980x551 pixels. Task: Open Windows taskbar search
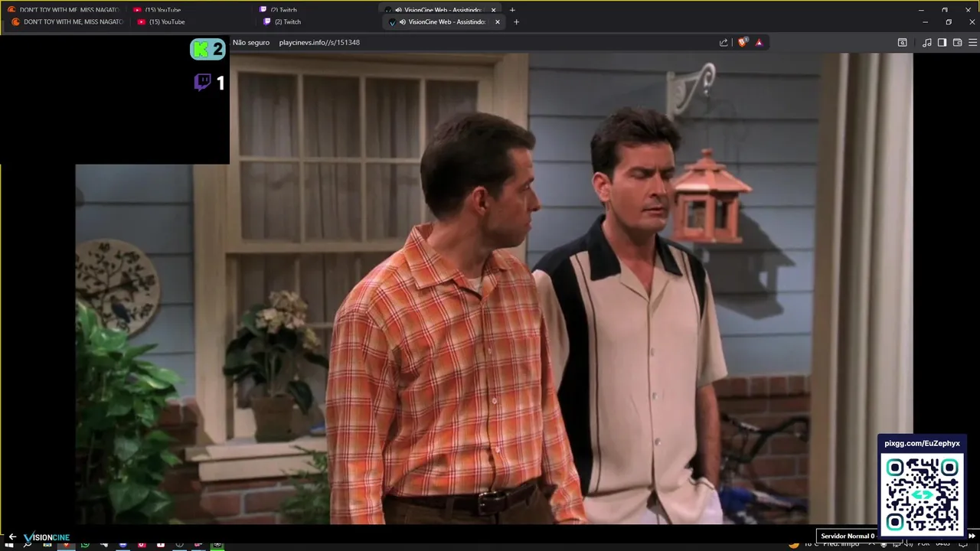pyautogui.click(x=28, y=545)
